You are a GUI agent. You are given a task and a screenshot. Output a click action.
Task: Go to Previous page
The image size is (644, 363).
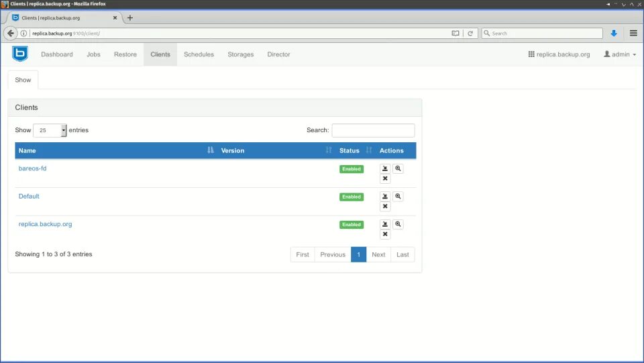pos(333,254)
